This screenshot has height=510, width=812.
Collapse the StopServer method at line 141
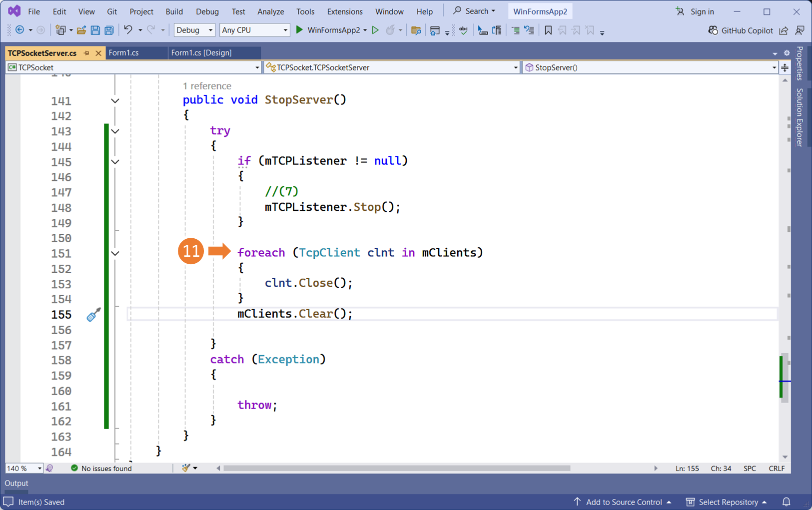(x=115, y=101)
